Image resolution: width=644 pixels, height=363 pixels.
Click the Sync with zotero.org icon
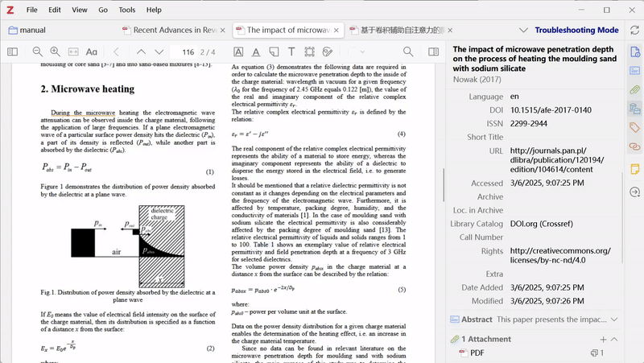634,30
